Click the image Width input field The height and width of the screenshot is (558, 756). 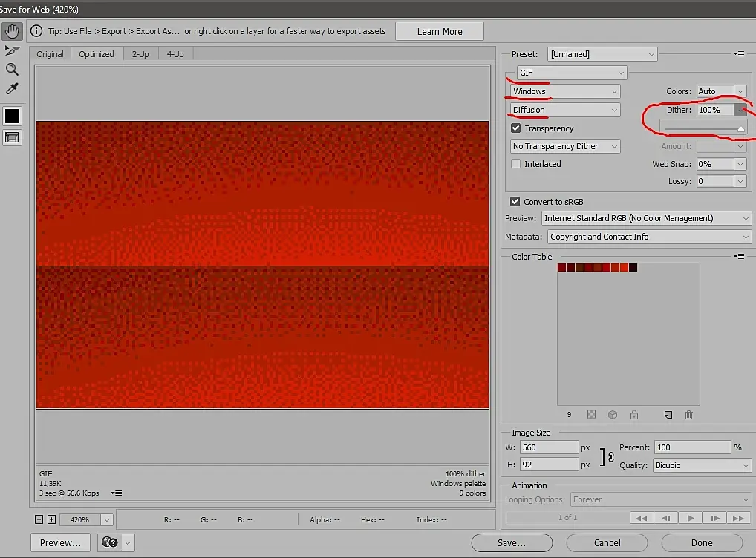[549, 447]
